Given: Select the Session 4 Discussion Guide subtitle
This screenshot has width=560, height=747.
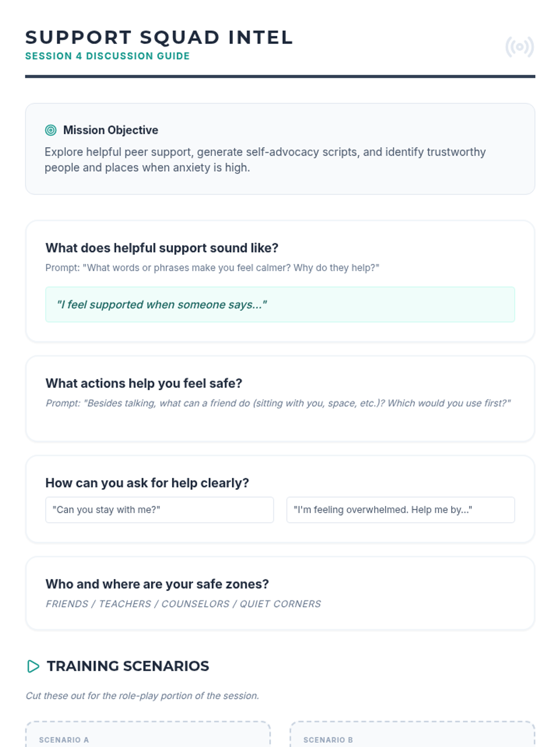Looking at the screenshot, I should click(x=107, y=56).
